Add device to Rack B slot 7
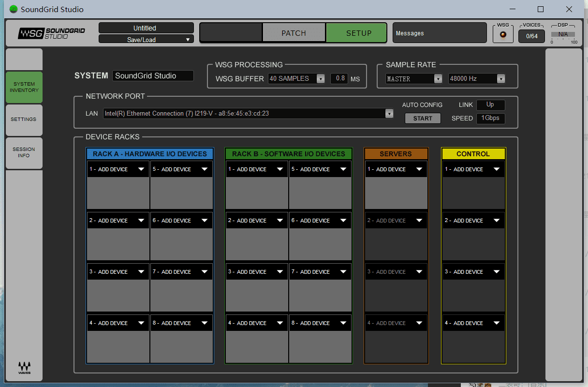Viewport: 588px width, 387px height. pos(320,272)
